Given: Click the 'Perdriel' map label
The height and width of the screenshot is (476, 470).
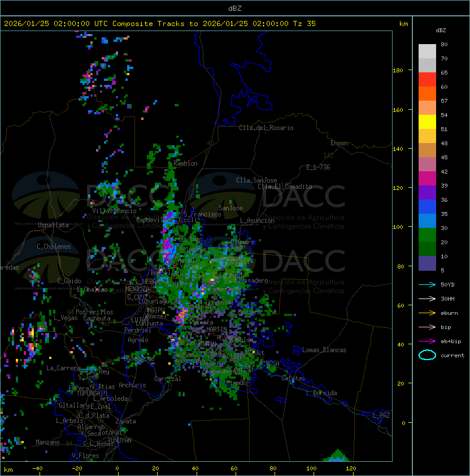Looking at the screenshot, I should (137, 330).
